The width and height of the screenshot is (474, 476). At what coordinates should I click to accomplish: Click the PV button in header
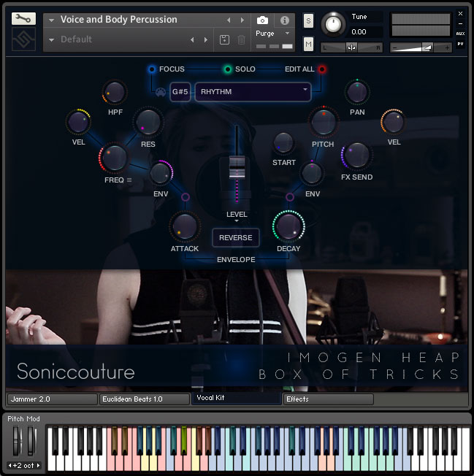(460, 44)
